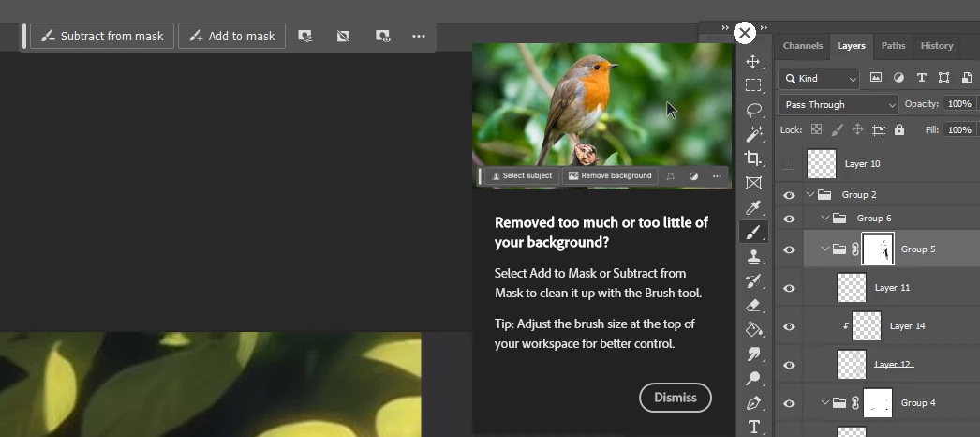980x437 pixels.
Task: Select the Crop tool
Action: [x=754, y=158]
